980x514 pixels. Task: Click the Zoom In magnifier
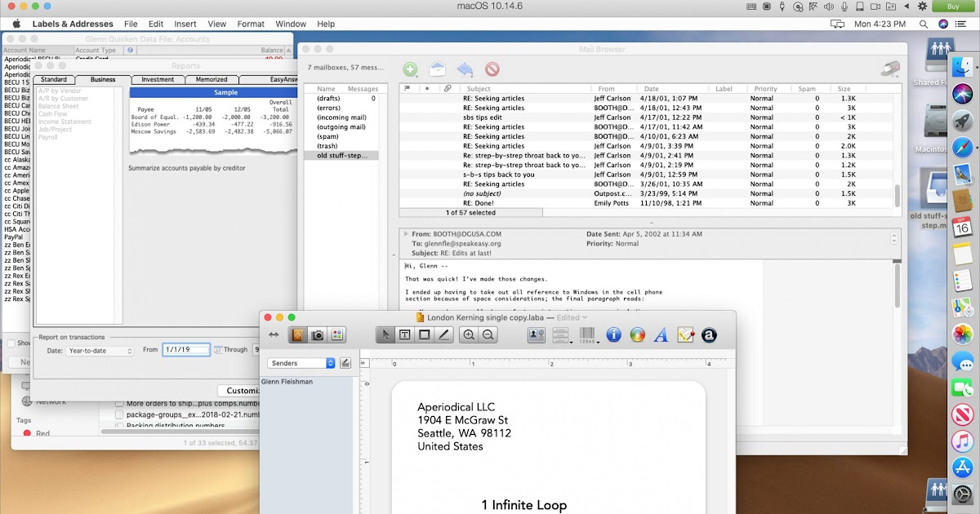pos(469,335)
